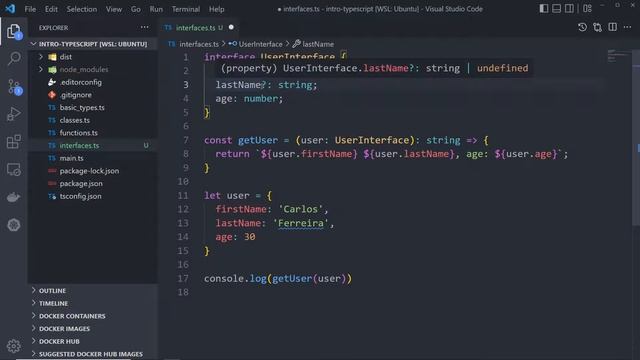Screen dimensions: 640x360
Task: Open Customize Layout button
Action: pyautogui.click(x=587, y=9)
